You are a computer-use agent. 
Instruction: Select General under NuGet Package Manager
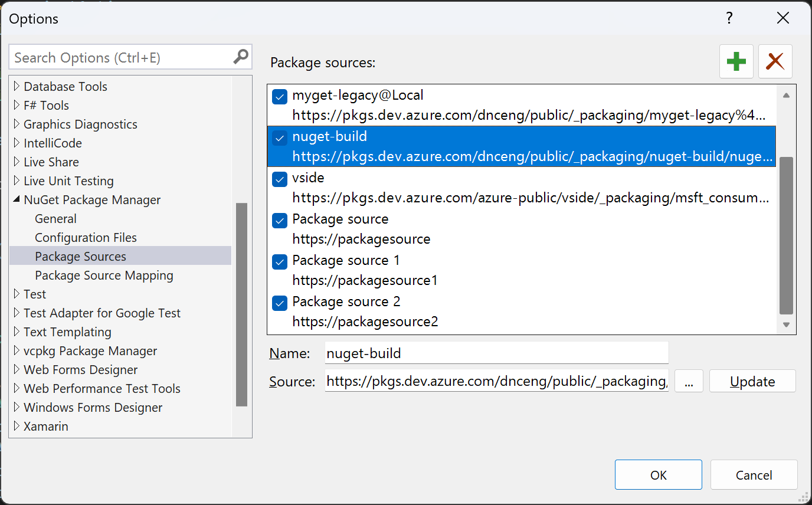coord(55,218)
